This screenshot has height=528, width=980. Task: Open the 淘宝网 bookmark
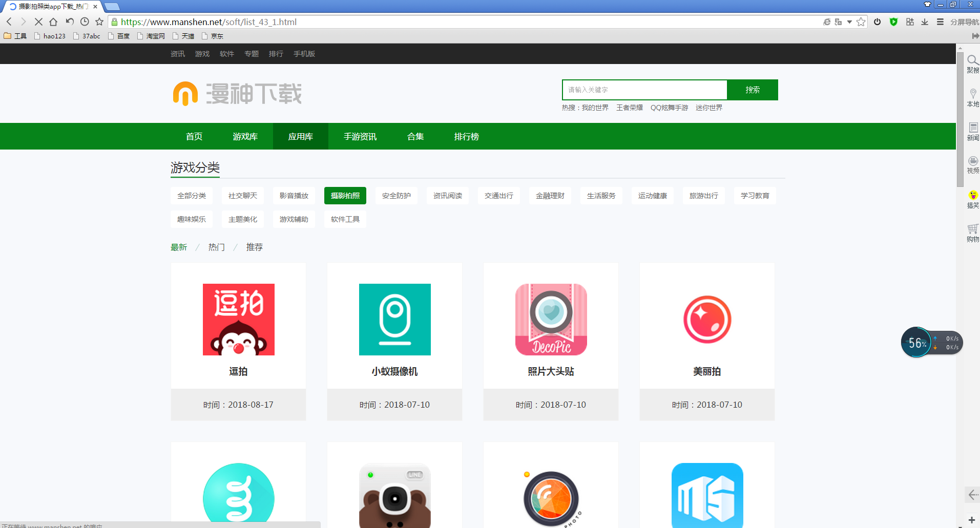[151, 36]
